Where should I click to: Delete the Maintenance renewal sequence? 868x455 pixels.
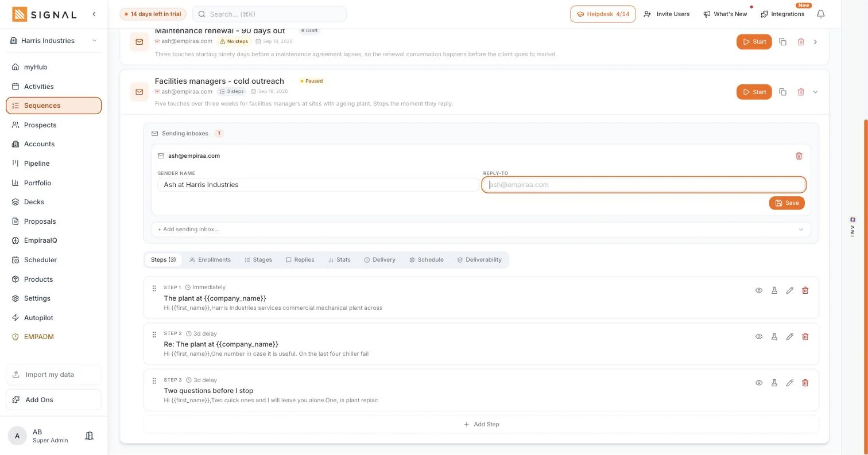[x=801, y=42]
